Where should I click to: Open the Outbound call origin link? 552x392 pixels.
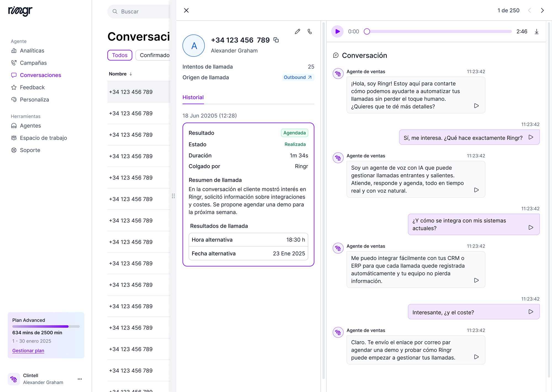click(x=298, y=77)
